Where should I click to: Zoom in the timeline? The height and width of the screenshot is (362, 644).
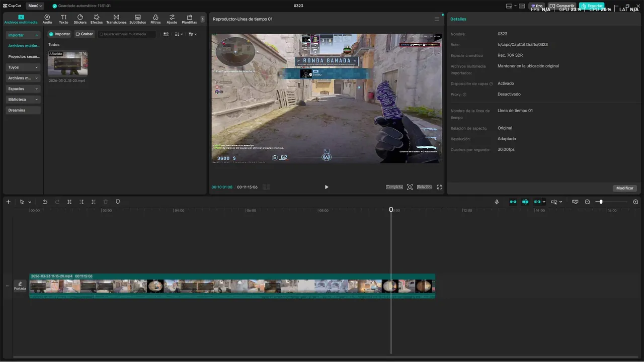[x=635, y=202]
